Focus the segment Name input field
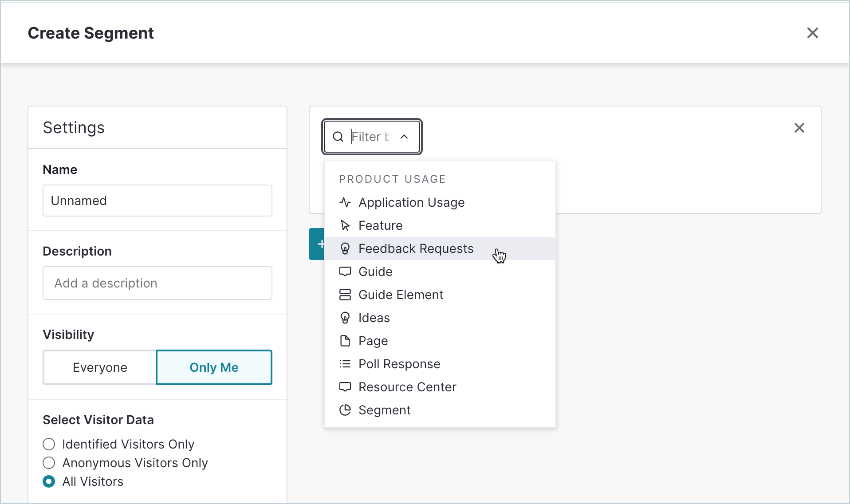Viewport: 850px width, 504px height. (x=157, y=201)
